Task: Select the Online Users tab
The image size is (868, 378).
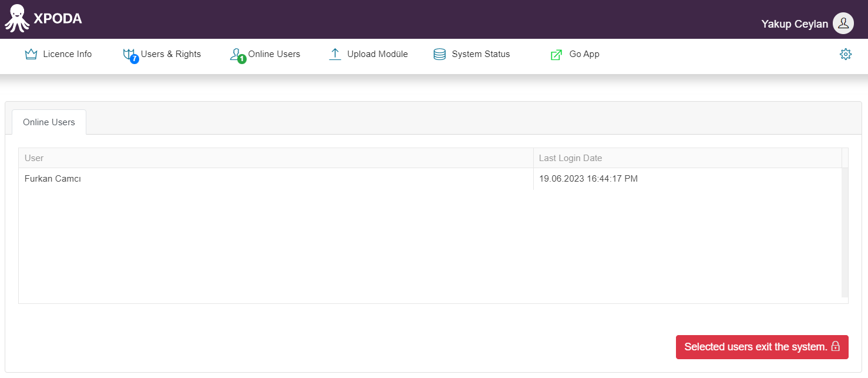Action: [49, 122]
